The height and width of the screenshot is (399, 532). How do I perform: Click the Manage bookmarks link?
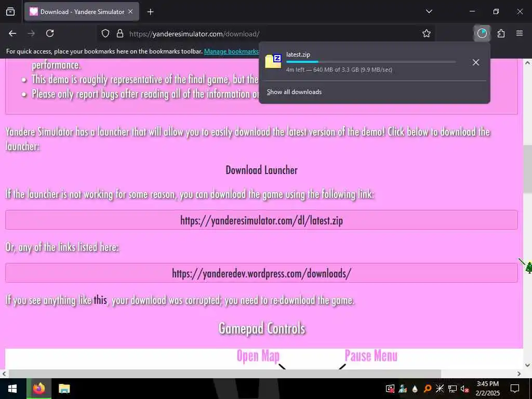click(x=231, y=51)
